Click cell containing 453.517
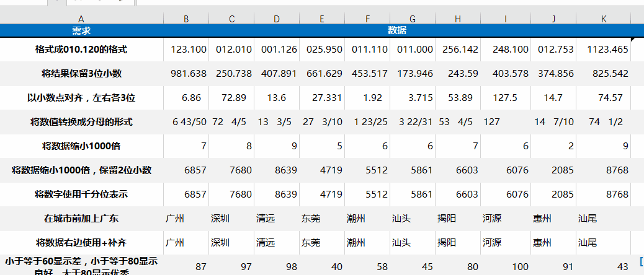This screenshot has width=644, height=275. [367, 74]
